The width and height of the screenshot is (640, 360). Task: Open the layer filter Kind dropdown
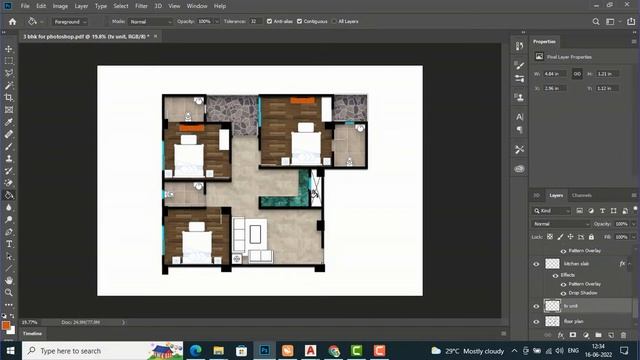(x=552, y=211)
